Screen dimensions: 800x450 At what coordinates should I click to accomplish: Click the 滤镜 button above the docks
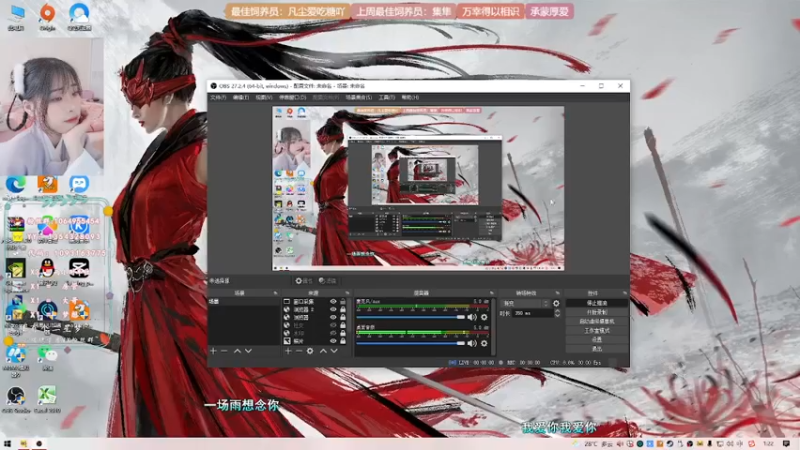click(327, 281)
